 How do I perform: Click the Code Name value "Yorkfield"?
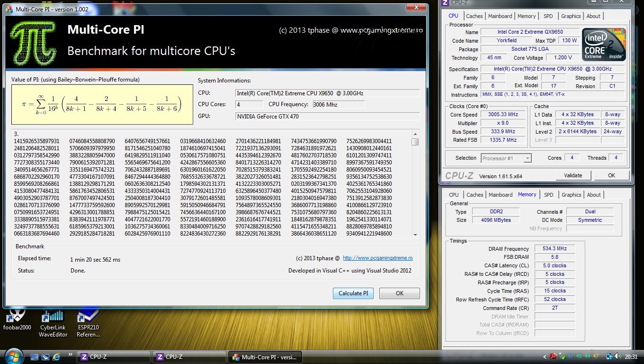[507, 41]
